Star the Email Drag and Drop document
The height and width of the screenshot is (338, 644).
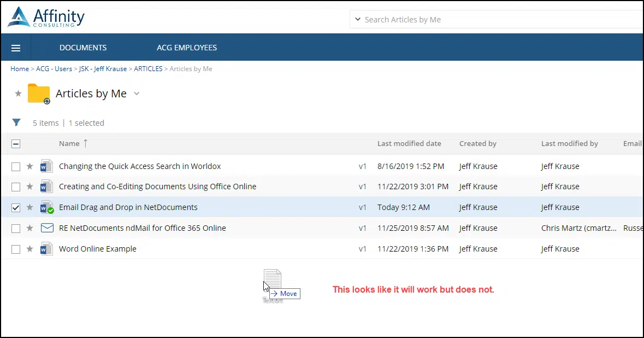(29, 208)
